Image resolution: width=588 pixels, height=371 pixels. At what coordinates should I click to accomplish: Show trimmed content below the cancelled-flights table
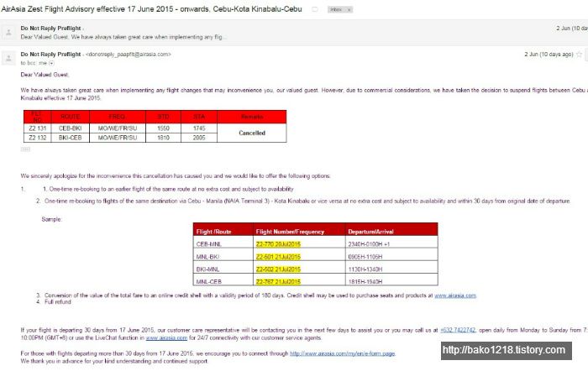25,149
